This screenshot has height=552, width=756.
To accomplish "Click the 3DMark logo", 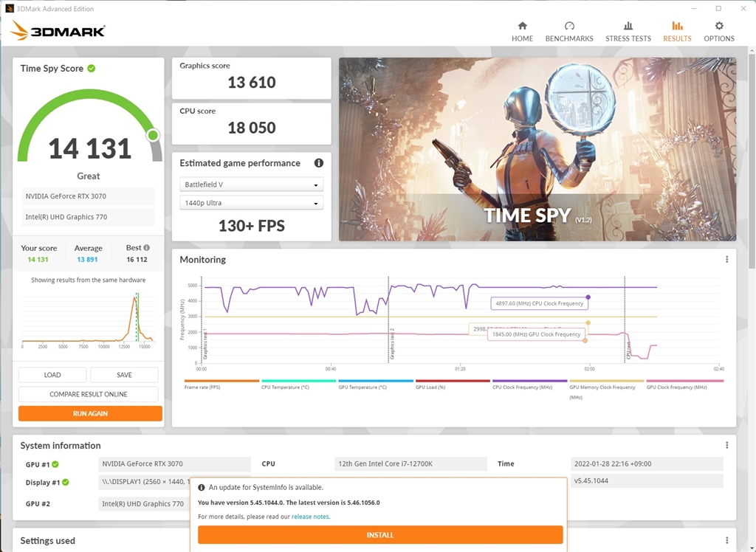I will point(58,31).
